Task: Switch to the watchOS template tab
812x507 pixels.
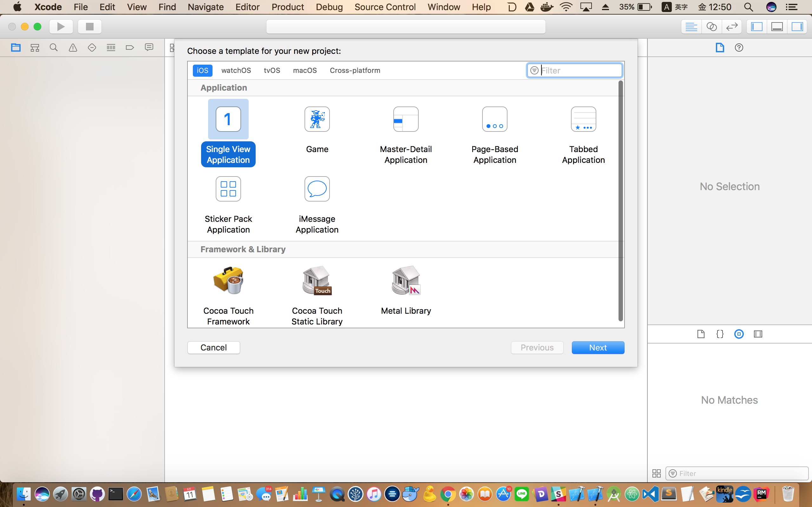Action: click(x=236, y=70)
